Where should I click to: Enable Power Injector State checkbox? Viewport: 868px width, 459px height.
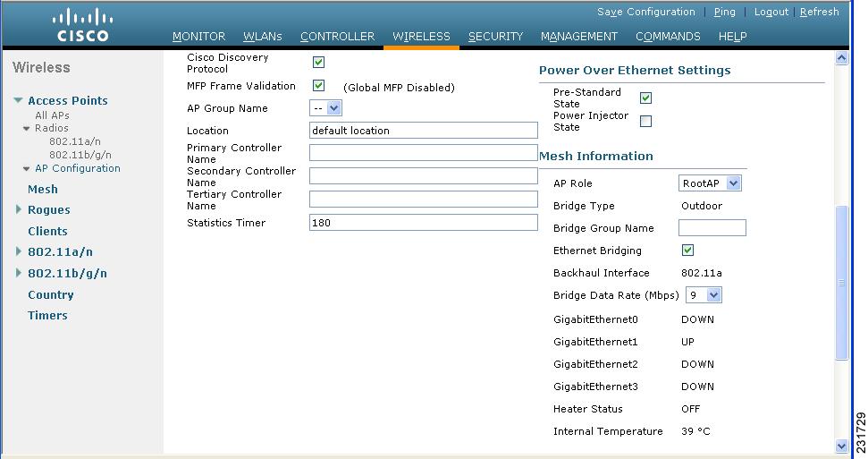point(645,122)
